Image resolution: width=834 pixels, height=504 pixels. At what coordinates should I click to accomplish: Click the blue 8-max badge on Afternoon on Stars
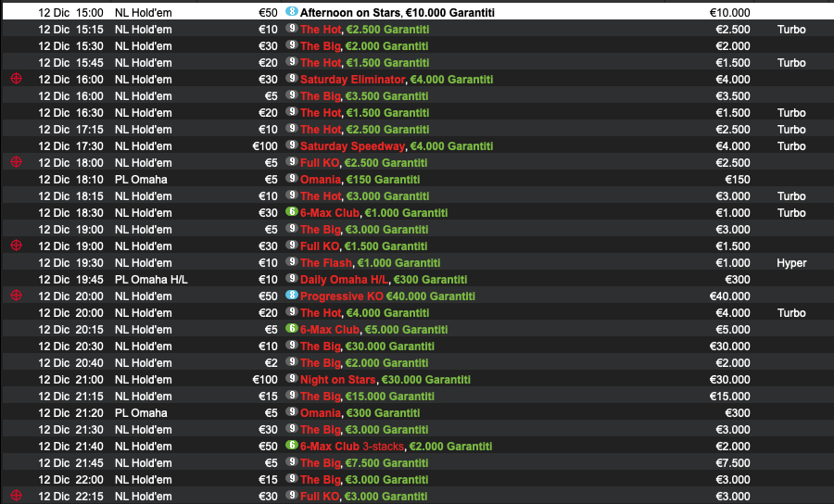coord(292,11)
